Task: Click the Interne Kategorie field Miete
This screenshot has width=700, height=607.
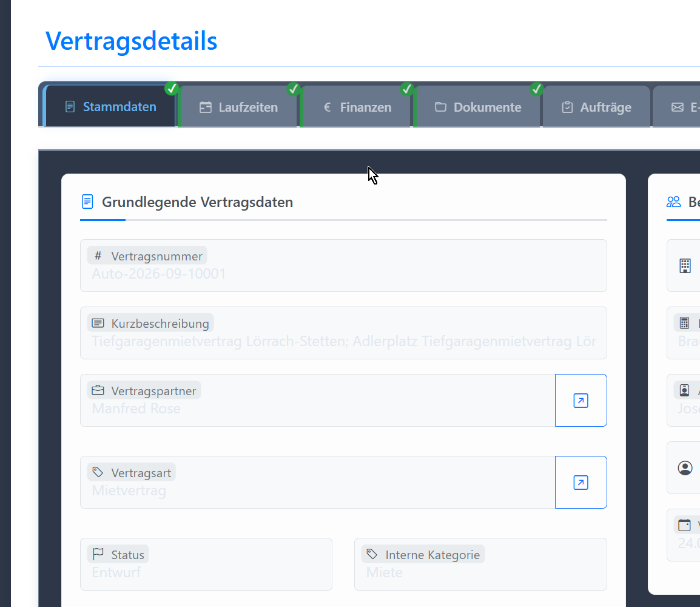Action: [x=480, y=564]
